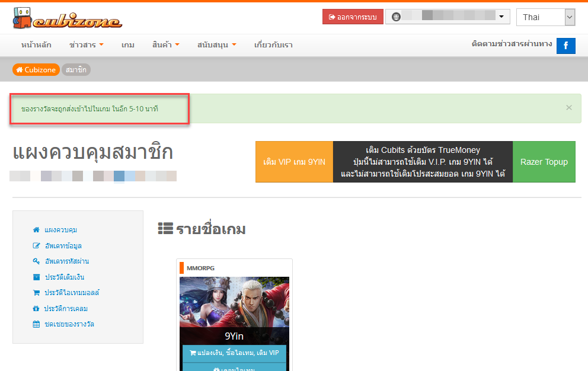588x371 pixels.
Task: Open ประวัติไอเทมมอลล์ sidebar link
Action: click(x=72, y=293)
